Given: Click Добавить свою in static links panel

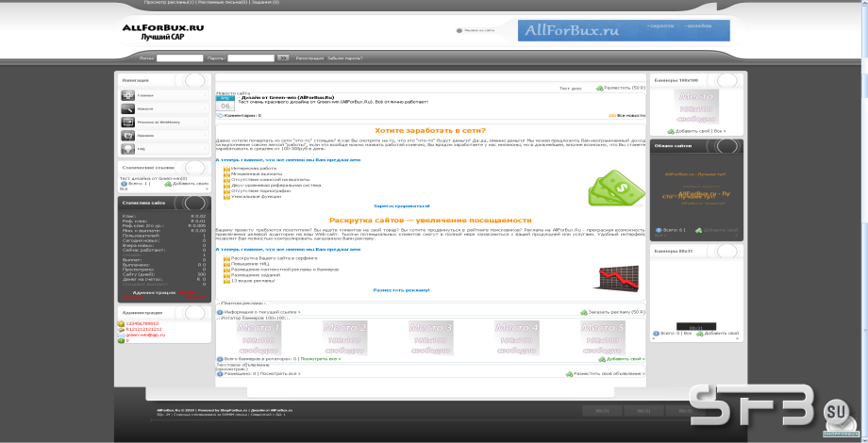Looking at the screenshot, I should tap(190, 184).
